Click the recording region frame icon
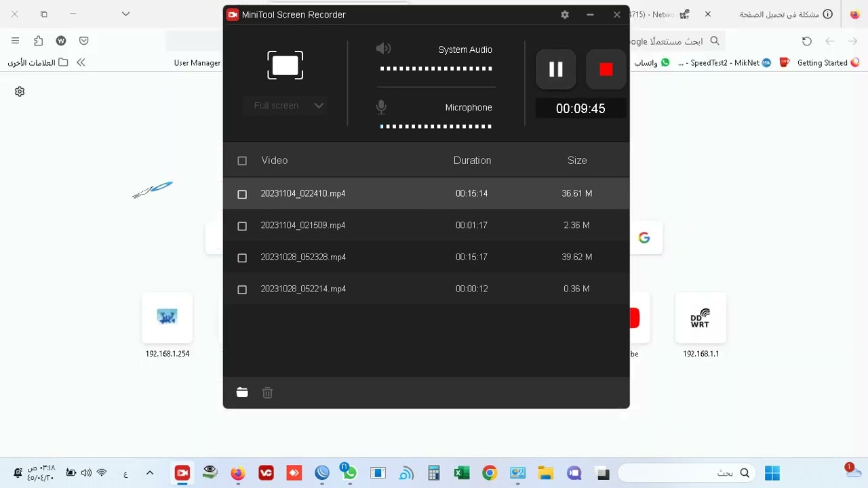Image resolution: width=868 pixels, height=488 pixels. [x=285, y=66]
